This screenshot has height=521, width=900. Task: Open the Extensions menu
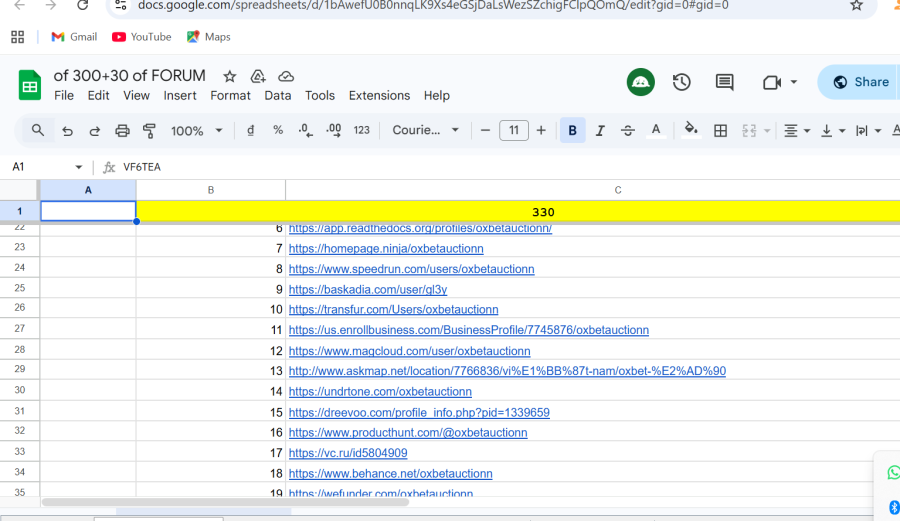click(x=379, y=95)
